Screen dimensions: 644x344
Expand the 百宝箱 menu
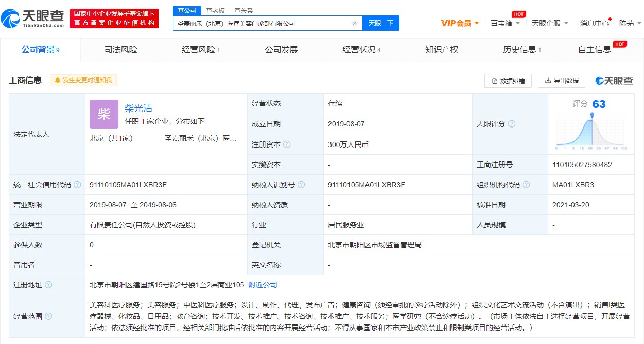pos(505,23)
